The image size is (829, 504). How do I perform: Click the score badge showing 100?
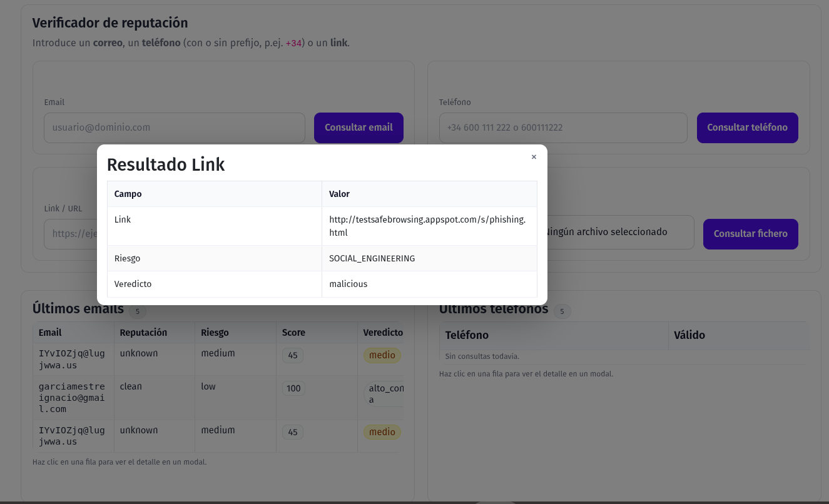point(293,388)
